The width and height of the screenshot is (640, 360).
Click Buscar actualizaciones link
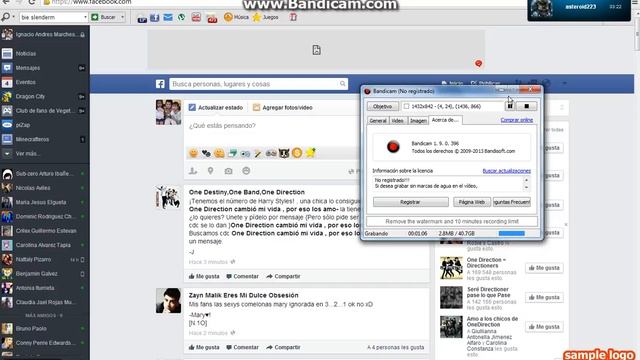507,171
